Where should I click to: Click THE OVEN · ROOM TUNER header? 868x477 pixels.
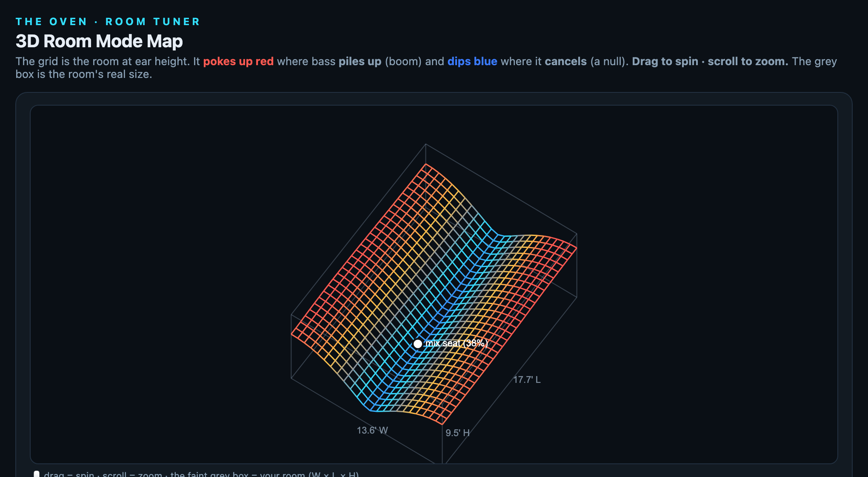[108, 22]
